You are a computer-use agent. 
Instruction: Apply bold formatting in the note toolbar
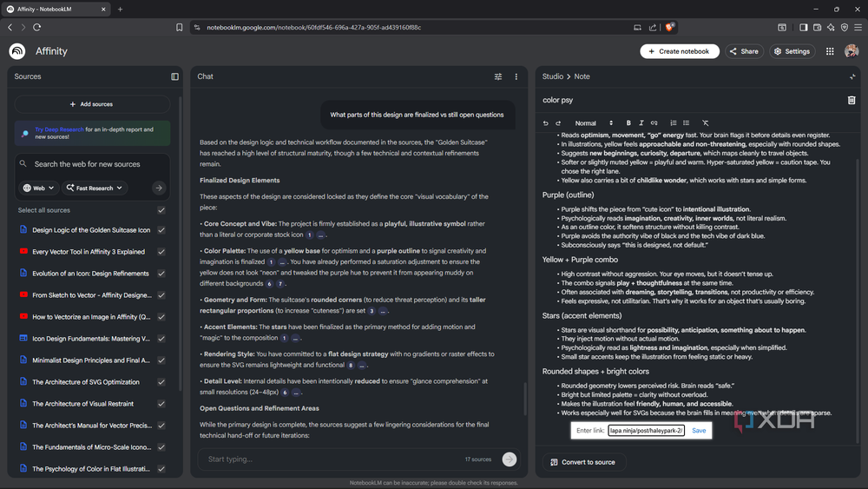[628, 123]
